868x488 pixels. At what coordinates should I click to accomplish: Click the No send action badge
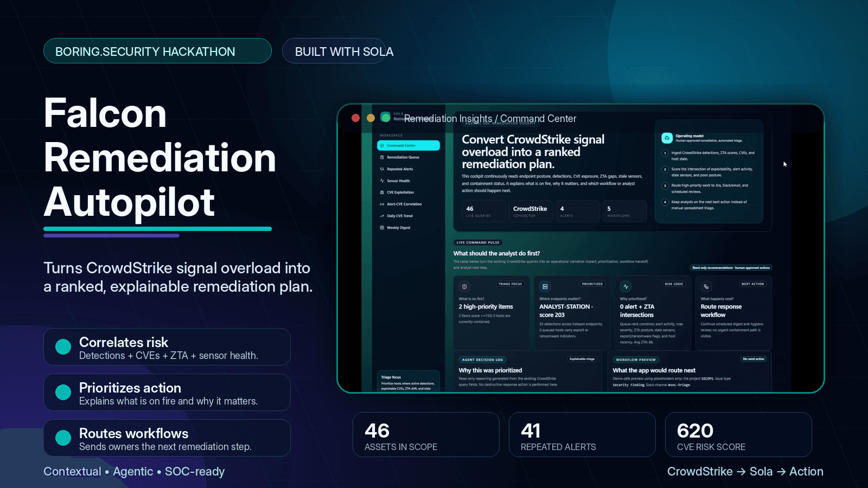pyautogui.click(x=754, y=359)
